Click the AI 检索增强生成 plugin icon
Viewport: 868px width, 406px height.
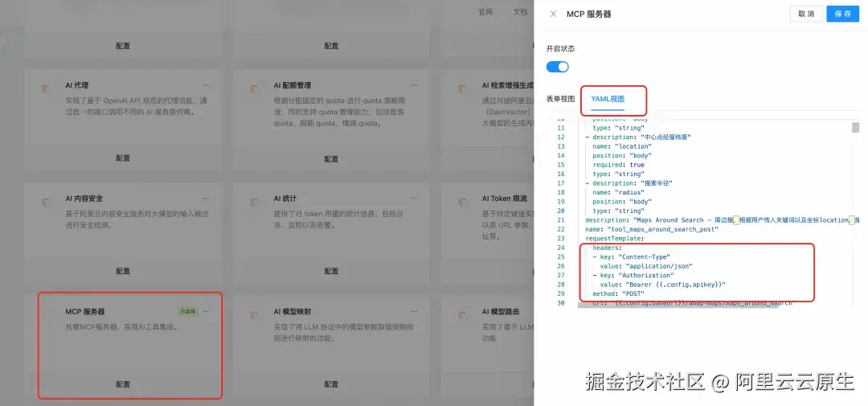click(464, 88)
